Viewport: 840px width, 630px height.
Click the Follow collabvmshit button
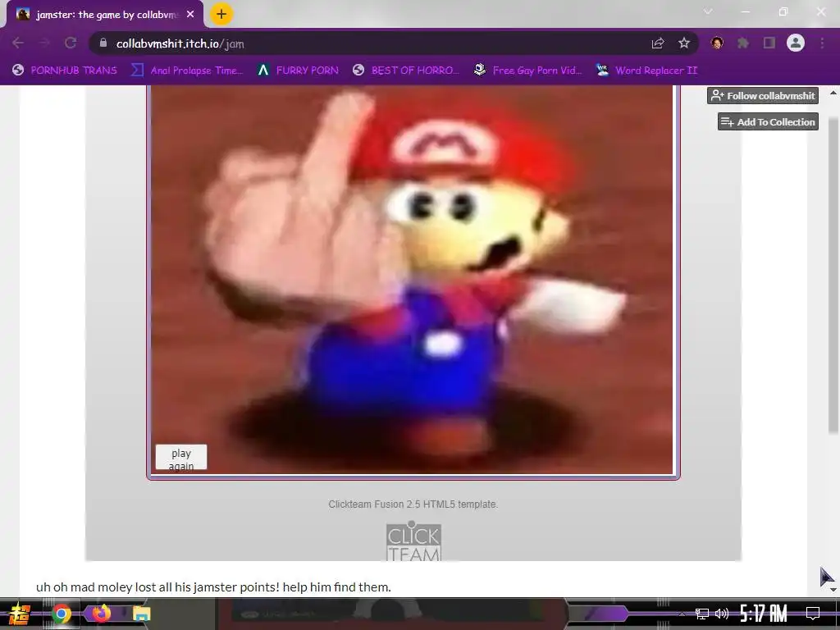(x=763, y=96)
